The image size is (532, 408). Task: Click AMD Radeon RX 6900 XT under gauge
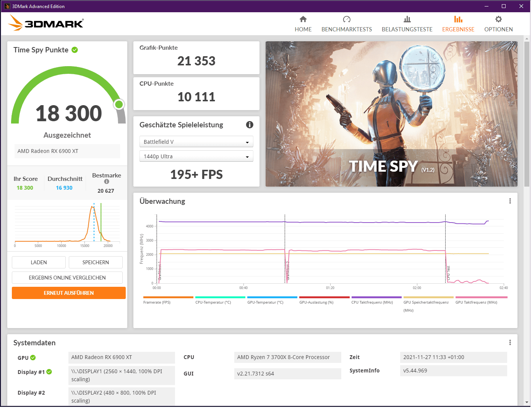67,151
